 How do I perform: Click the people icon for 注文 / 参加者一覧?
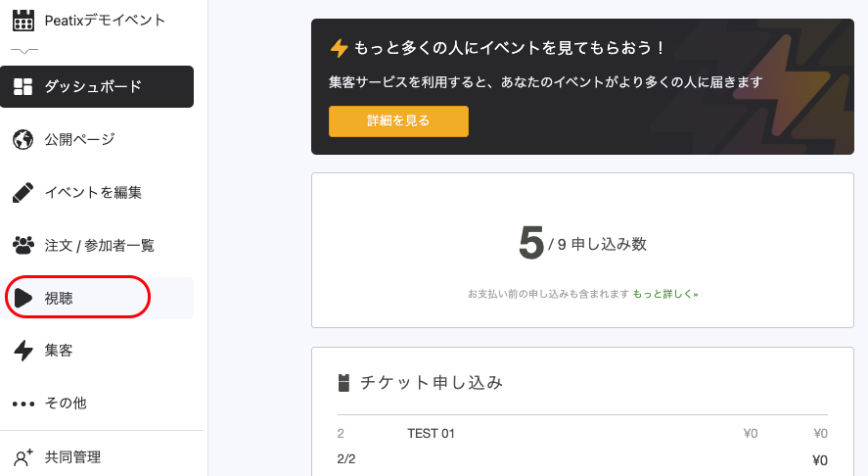pos(23,245)
